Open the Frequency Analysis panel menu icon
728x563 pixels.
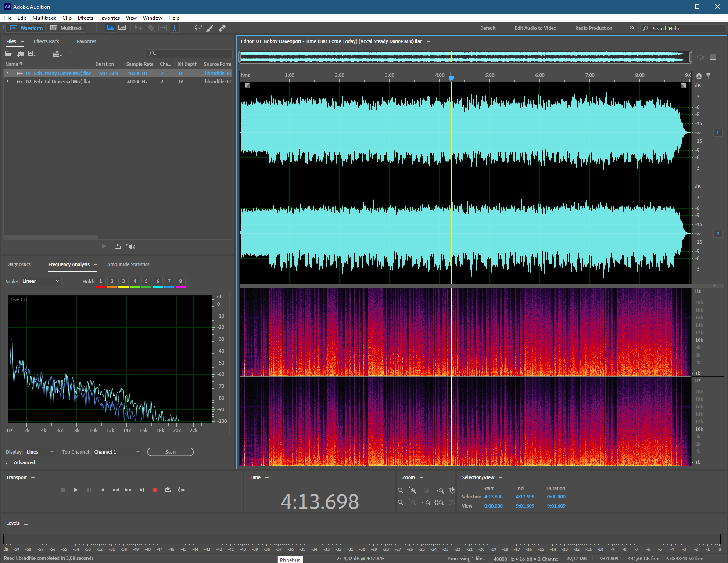coord(96,264)
